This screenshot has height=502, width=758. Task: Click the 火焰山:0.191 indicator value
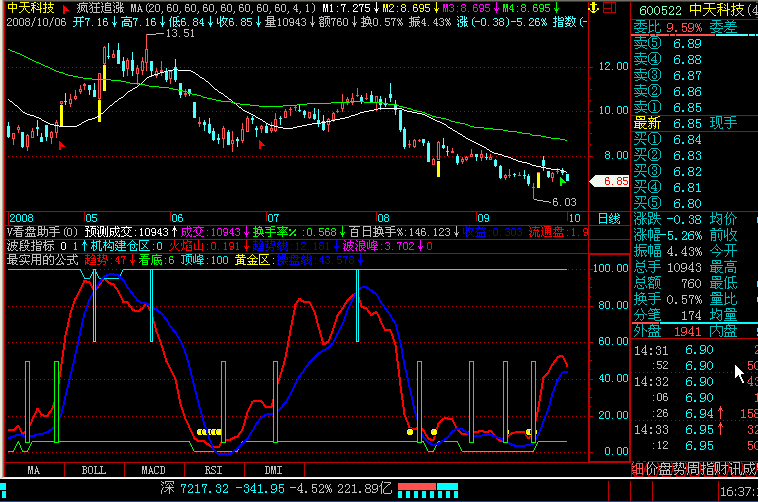pyautogui.click(x=204, y=246)
